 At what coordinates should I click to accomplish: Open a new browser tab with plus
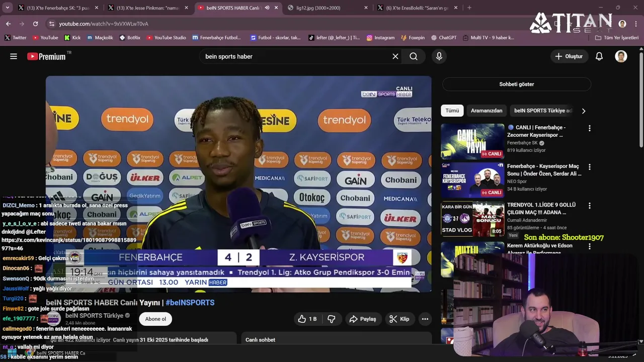tap(469, 8)
